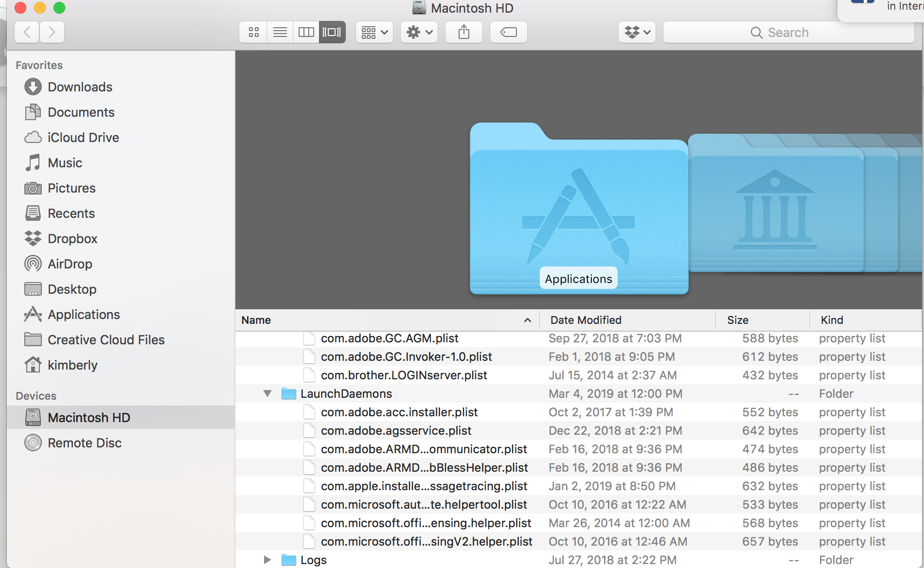This screenshot has width=924, height=568.
Task: Open Desktop in the sidebar
Action: [x=121, y=289]
